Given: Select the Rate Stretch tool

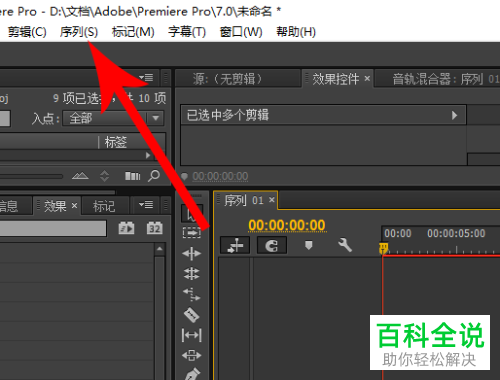Looking at the screenshot, I should pyautogui.click(x=192, y=294).
